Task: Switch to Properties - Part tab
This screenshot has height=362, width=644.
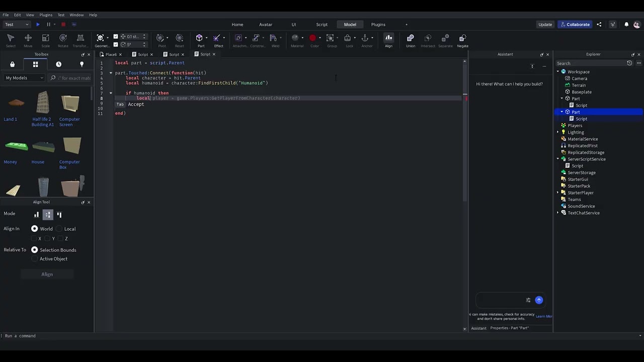Action: coord(510,328)
